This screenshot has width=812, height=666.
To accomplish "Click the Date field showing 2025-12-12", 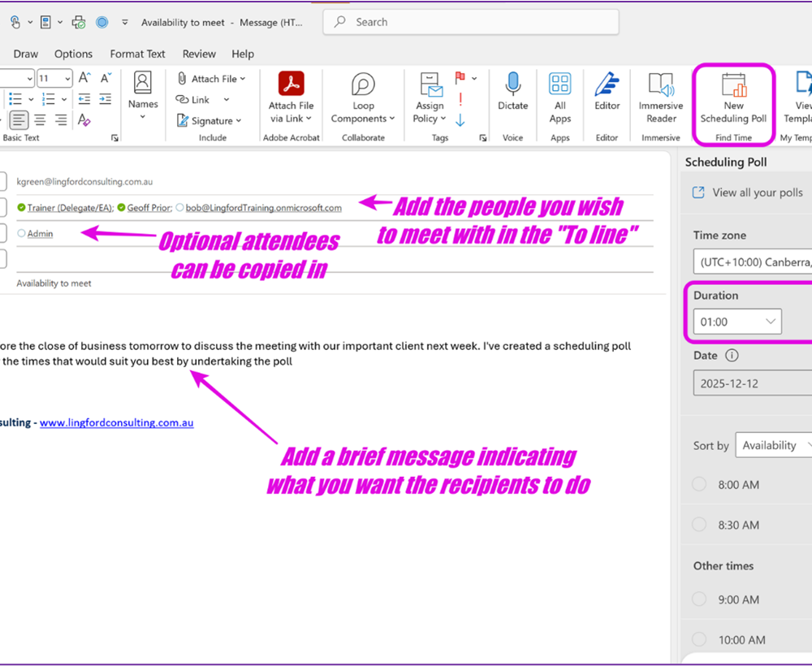I will tap(751, 383).
